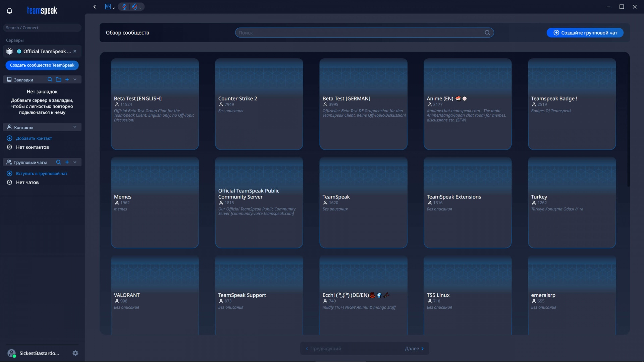Maximize the TeamSpeak window

pyautogui.click(x=622, y=7)
